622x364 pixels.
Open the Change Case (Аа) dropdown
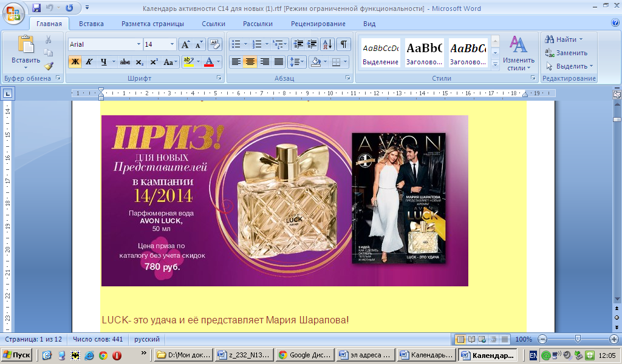(x=171, y=62)
